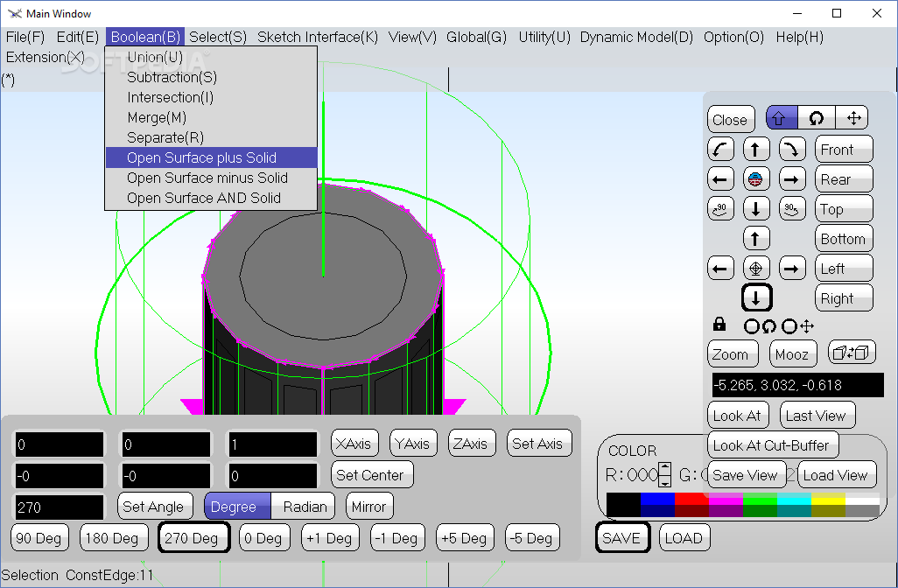This screenshot has width=898, height=588.
Task: Select the up-arrow pointer mode button
Action: (782, 118)
